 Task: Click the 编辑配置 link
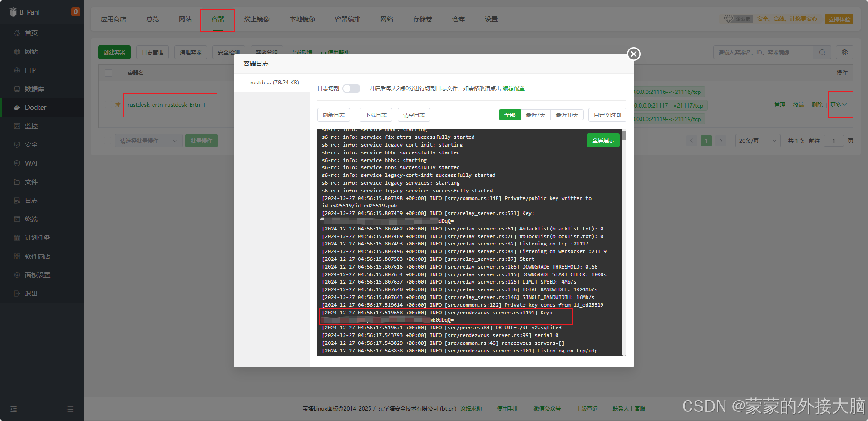tap(514, 88)
